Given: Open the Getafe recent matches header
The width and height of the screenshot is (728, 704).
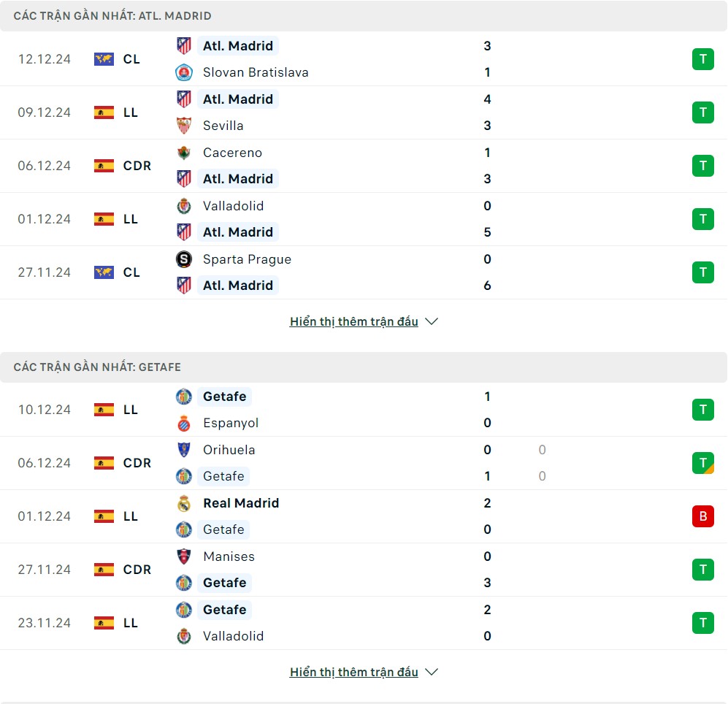Looking at the screenshot, I should (97, 367).
